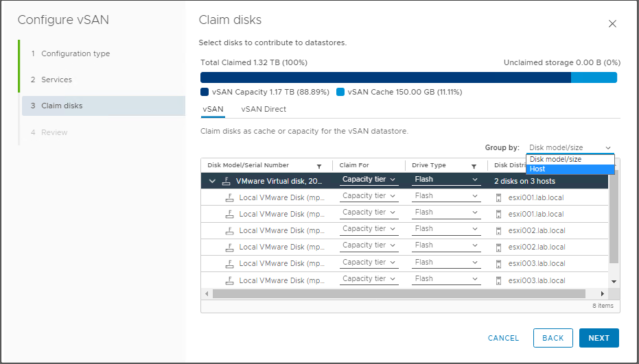The image size is (639, 364).
Task: Click the dark blue capacity segment of the storage bar
Action: [x=386, y=77]
